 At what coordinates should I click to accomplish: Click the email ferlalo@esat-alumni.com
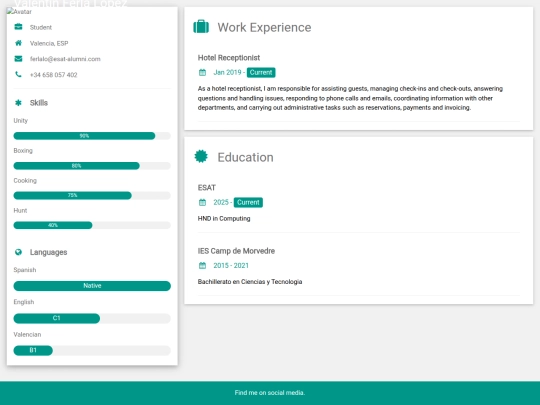pyautogui.click(x=65, y=59)
